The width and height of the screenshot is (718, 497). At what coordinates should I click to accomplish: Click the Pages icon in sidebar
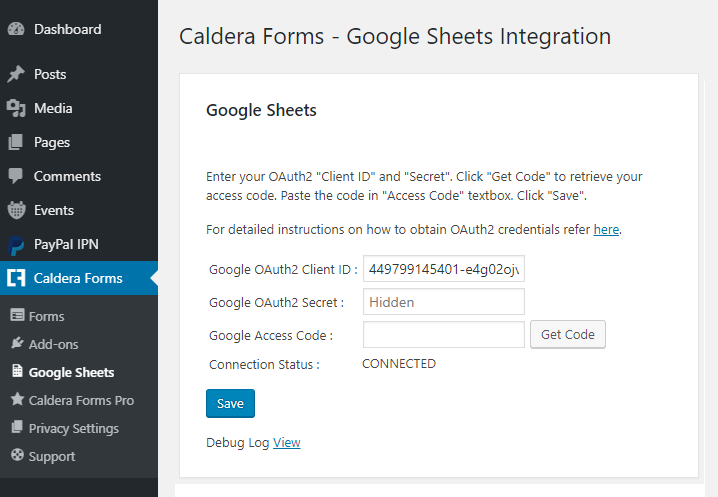(16, 142)
